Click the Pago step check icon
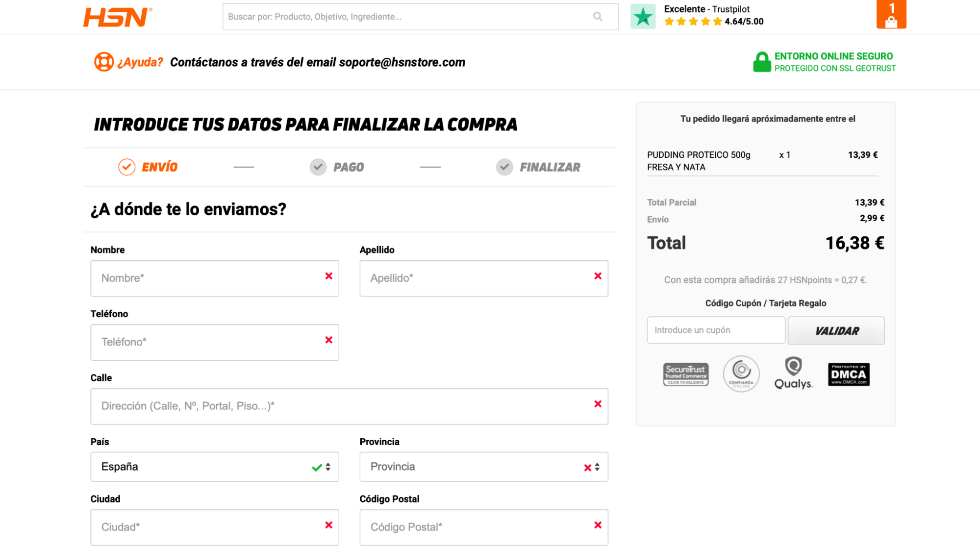This screenshot has height=552, width=980. (318, 167)
